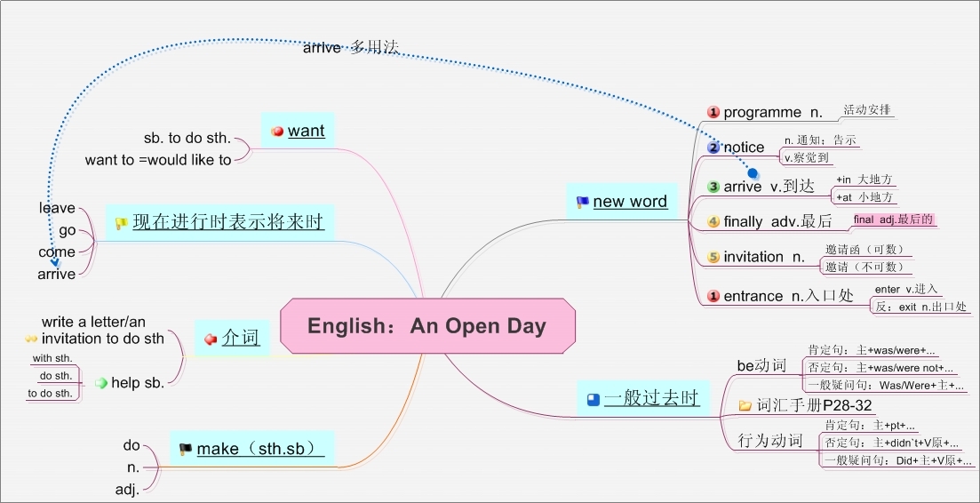Click priority 5 marker on invitation
The width and height of the screenshot is (980, 503).
click(713, 257)
